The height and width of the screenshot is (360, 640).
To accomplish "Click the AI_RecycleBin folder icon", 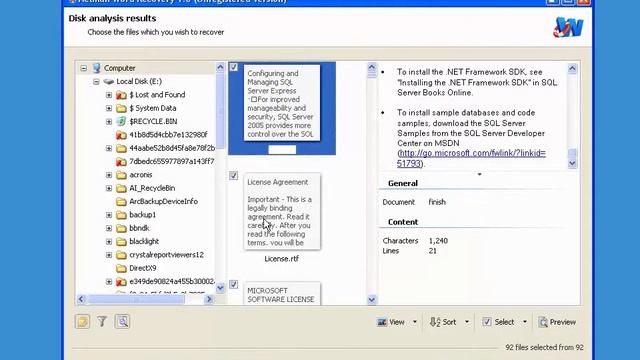I will pos(121,188).
